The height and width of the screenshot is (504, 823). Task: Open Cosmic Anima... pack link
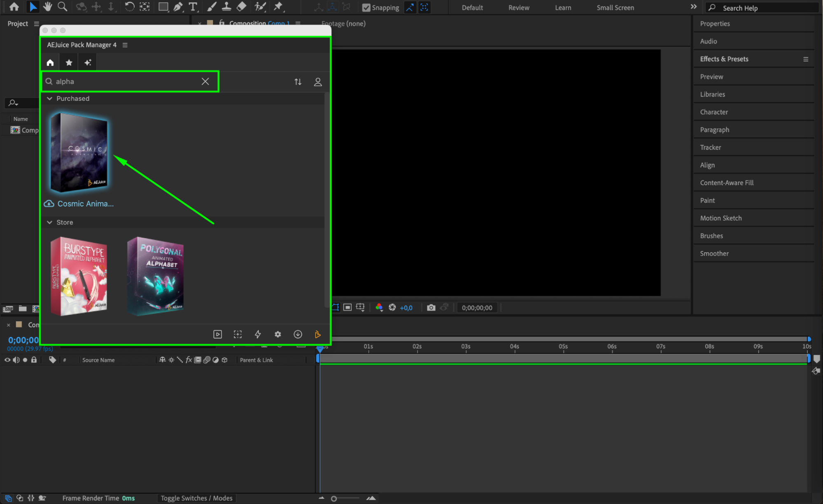(85, 204)
